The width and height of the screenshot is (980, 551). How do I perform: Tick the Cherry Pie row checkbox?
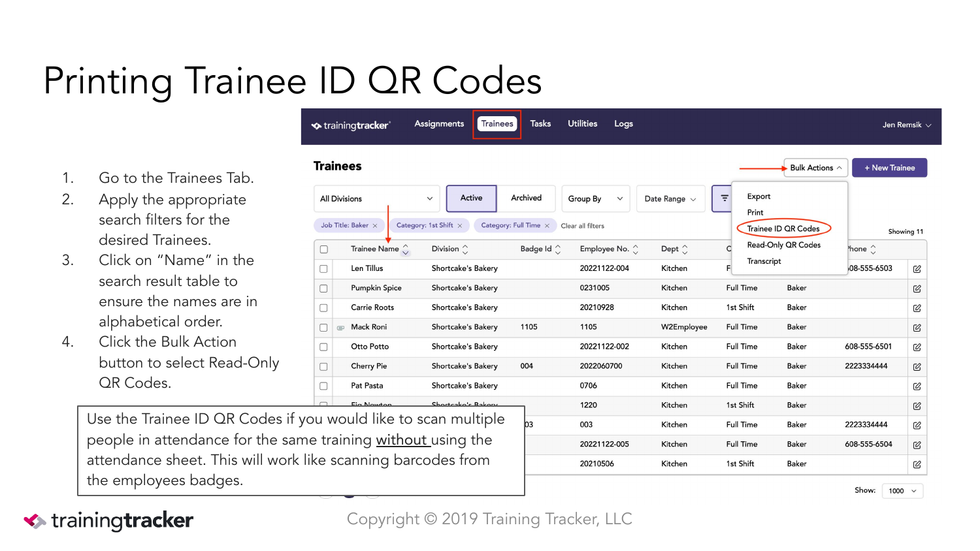[323, 367]
